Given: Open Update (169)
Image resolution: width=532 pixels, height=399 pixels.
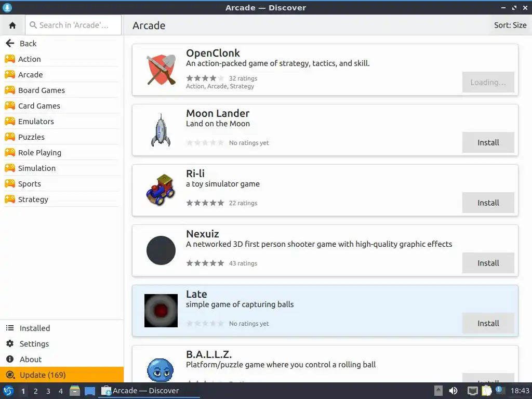Looking at the screenshot, I should (62, 375).
